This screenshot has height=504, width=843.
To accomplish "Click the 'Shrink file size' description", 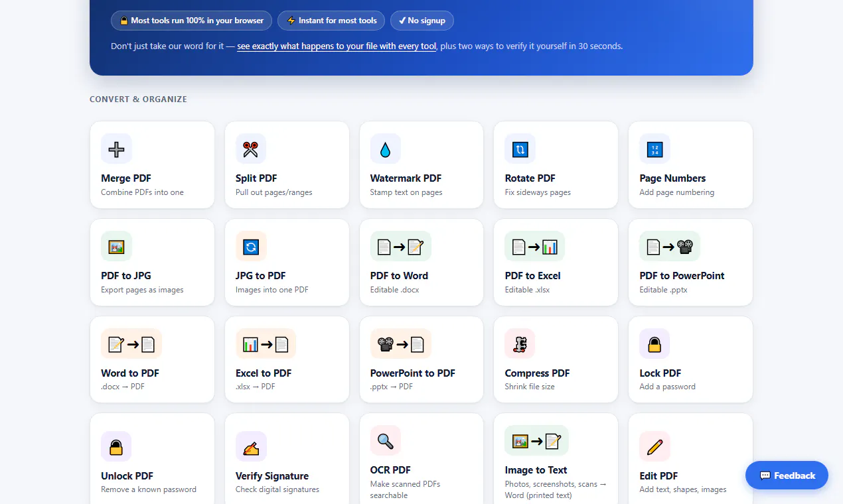I will click(x=530, y=387).
